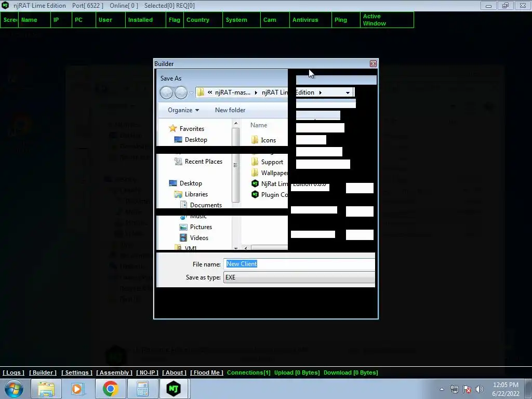Viewport: 532px width, 399px height.
Task: Open Windows Explorer from the taskbar
Action: click(46, 389)
